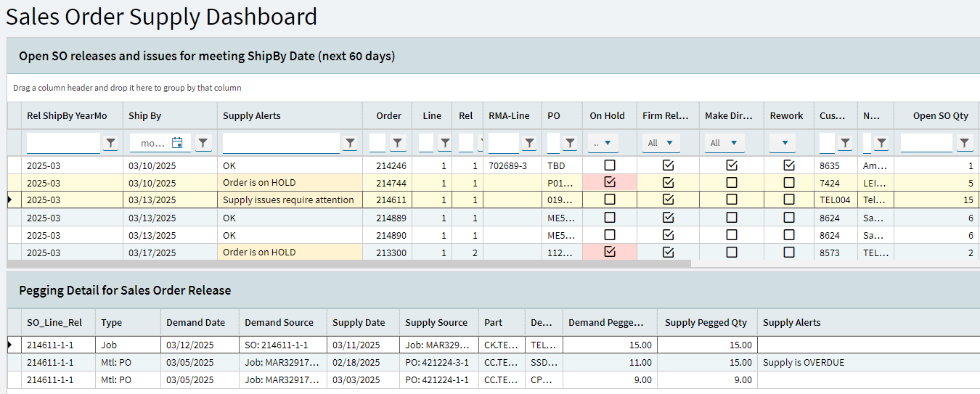Image resolution: width=980 pixels, height=394 pixels.
Task: Toggle Rework checkbox for order 214246
Action: click(x=789, y=165)
